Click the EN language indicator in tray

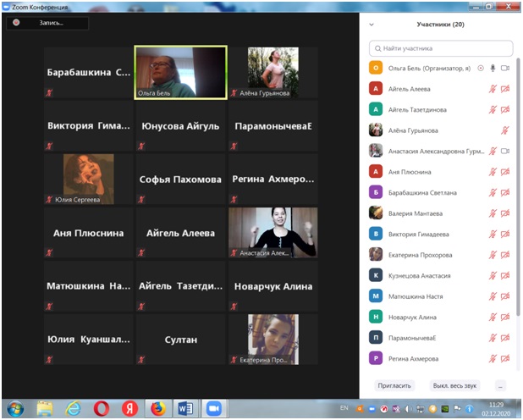344,408
